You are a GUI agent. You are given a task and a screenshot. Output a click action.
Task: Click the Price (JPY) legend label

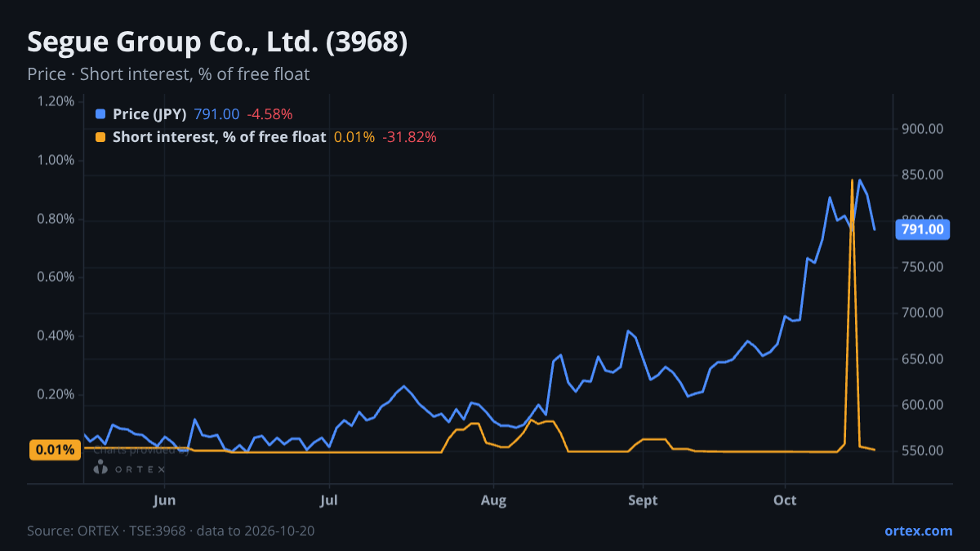pos(149,114)
